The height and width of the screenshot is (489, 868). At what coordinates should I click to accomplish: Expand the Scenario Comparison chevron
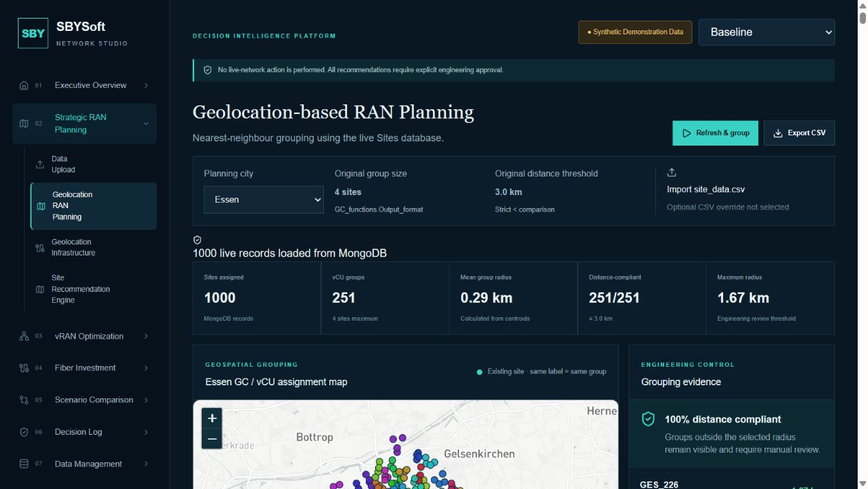coord(146,400)
